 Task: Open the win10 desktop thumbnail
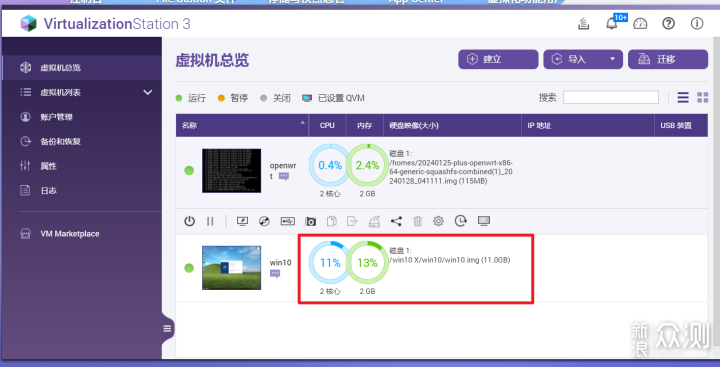[x=231, y=268]
